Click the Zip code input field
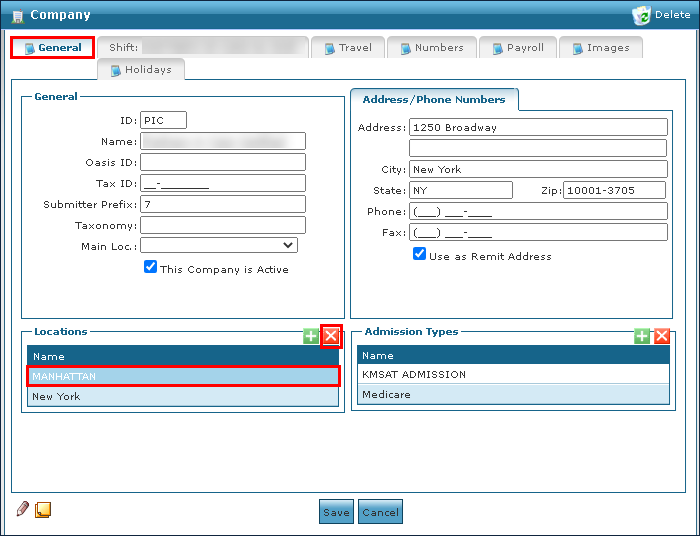 tap(614, 190)
